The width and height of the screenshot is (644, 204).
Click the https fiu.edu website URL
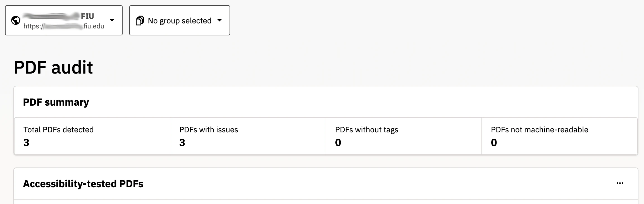(64, 26)
